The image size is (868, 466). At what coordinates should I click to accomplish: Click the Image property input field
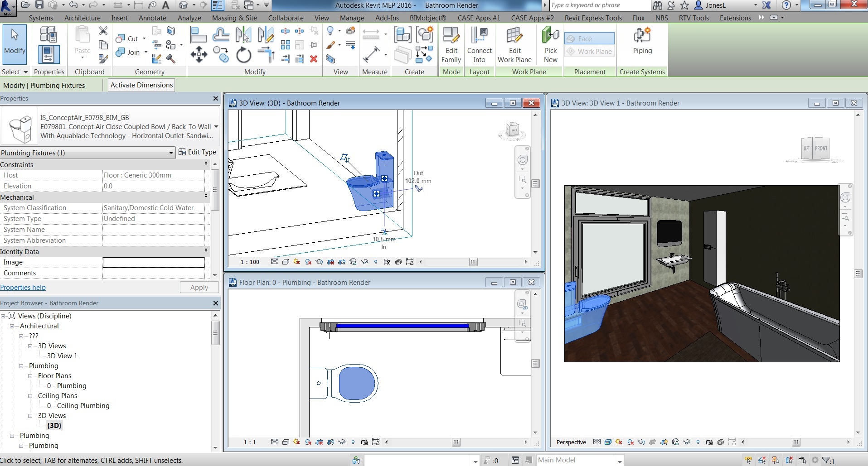[x=154, y=262]
